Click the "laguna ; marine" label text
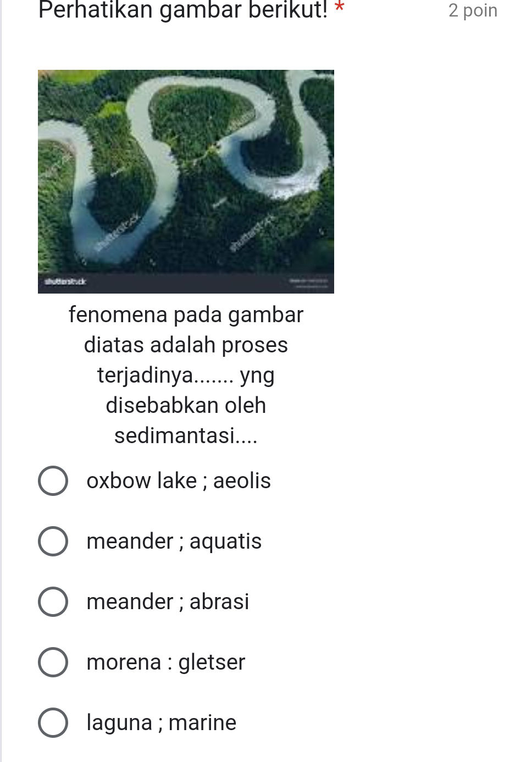The width and height of the screenshot is (532, 762). click(161, 723)
